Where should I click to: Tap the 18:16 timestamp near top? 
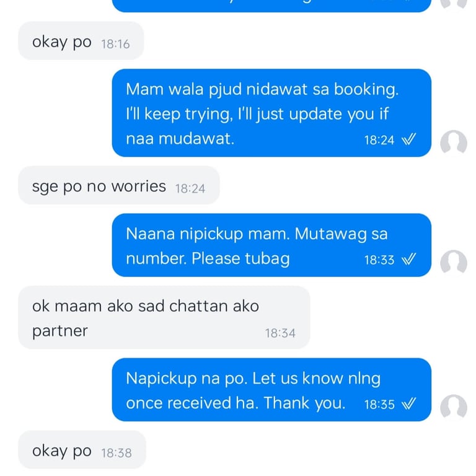point(115,45)
